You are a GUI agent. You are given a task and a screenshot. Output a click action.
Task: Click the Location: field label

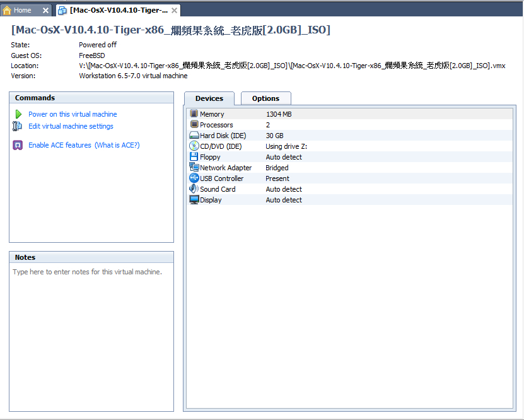[x=25, y=66]
